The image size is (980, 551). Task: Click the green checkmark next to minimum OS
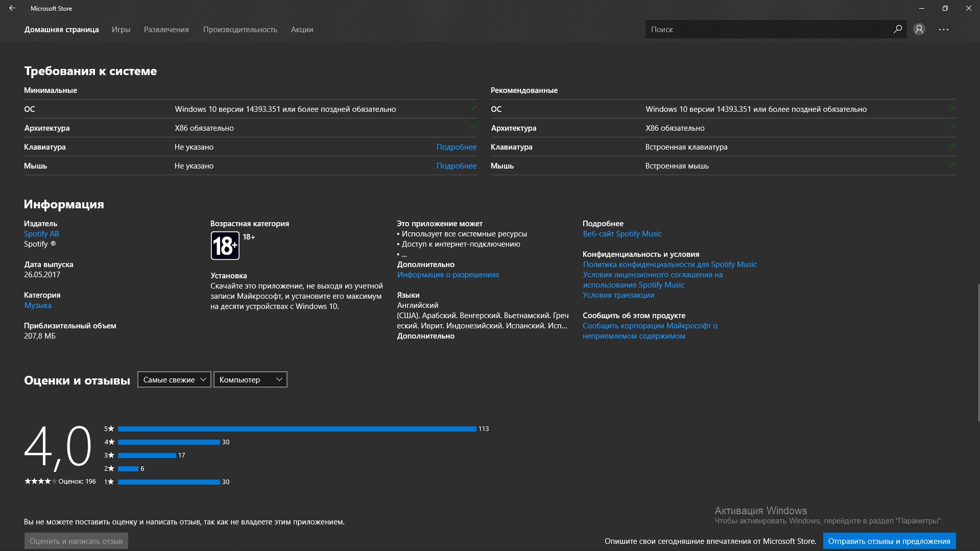473,108
